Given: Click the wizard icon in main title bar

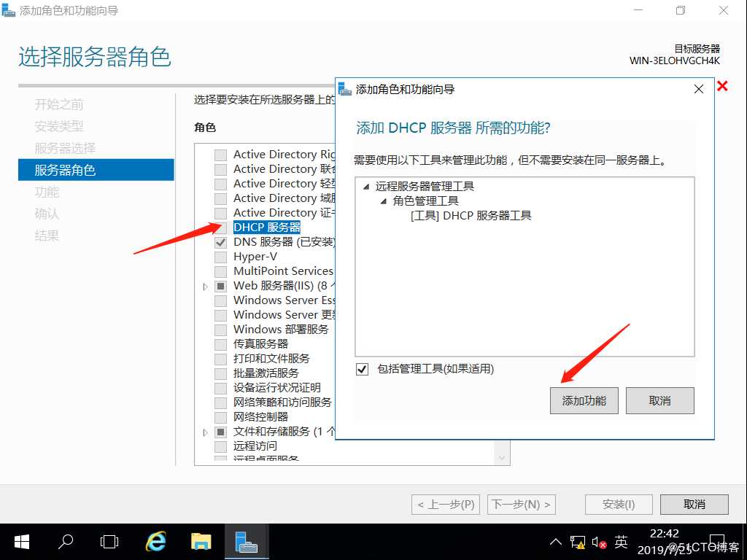Looking at the screenshot, I should [x=8, y=10].
